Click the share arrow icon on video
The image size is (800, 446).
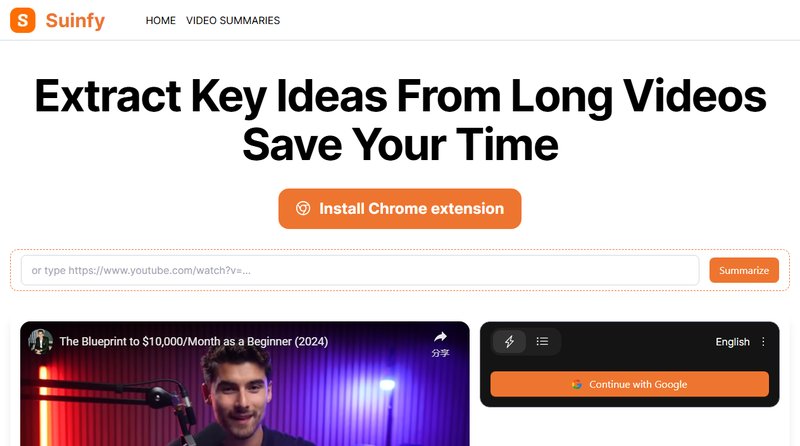440,337
